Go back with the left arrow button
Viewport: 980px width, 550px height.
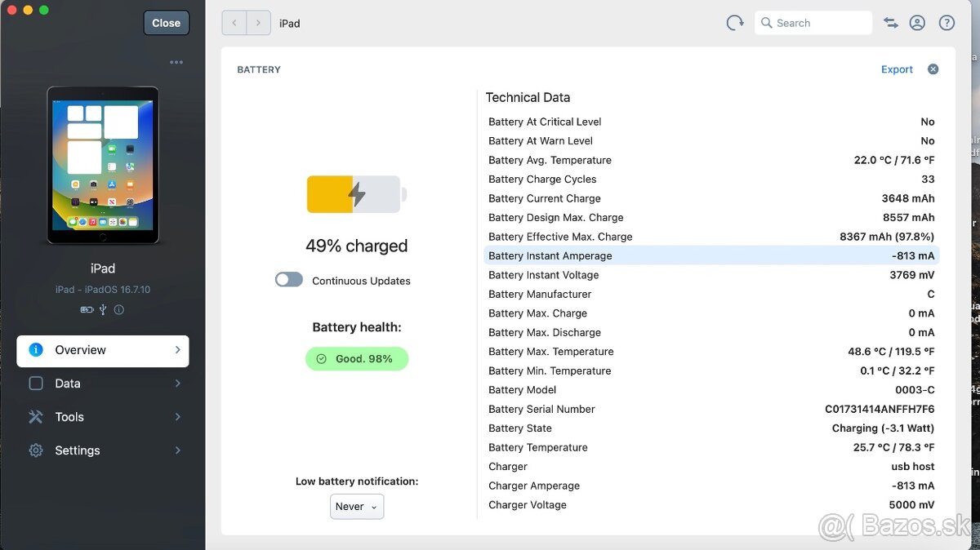pyautogui.click(x=234, y=23)
